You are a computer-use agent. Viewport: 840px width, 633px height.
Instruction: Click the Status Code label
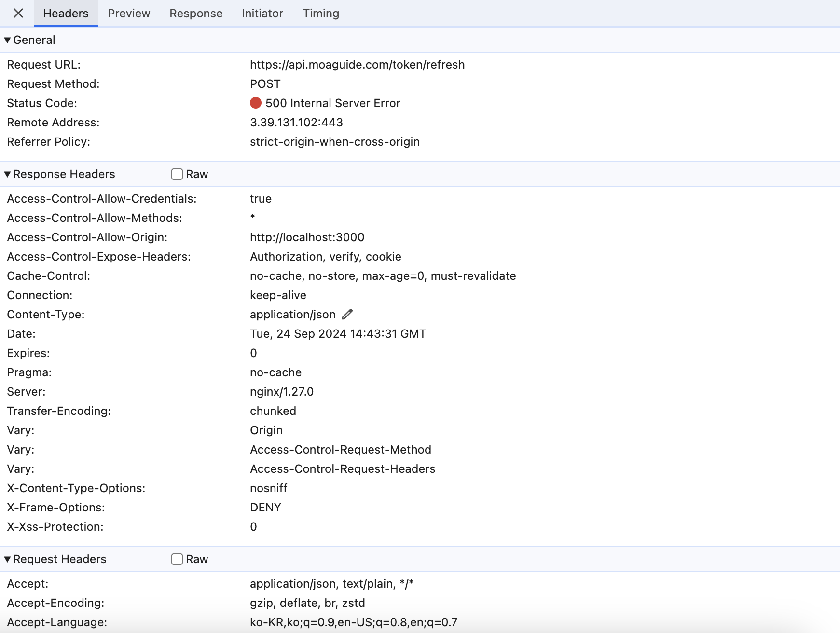42,103
